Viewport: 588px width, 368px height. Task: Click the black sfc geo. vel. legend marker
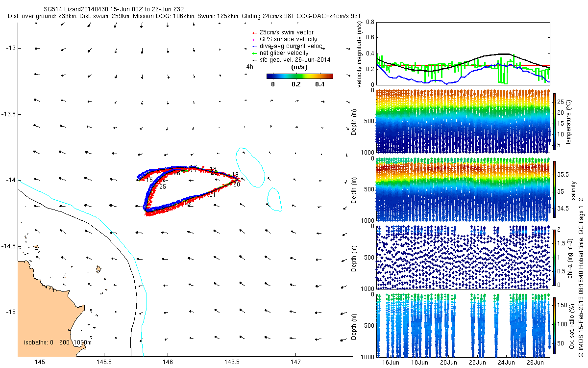pos(254,60)
